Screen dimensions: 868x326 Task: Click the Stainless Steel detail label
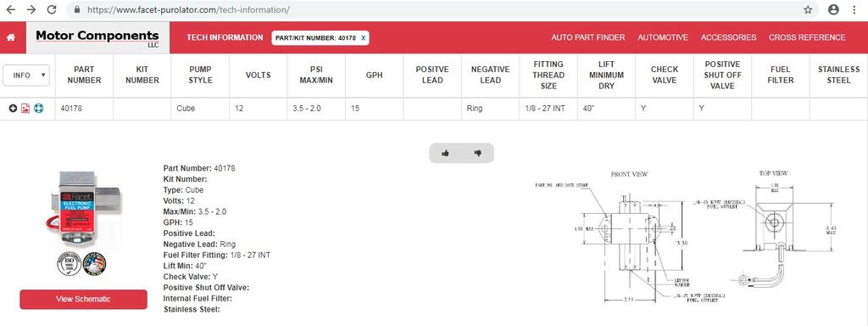pyautogui.click(x=192, y=309)
